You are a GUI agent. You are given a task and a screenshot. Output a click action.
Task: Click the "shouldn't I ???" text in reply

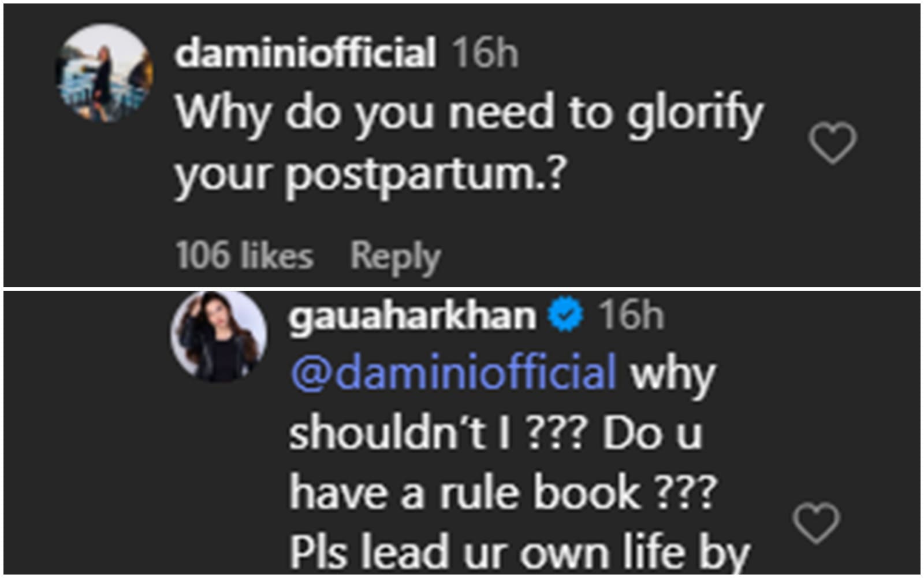pos(438,433)
